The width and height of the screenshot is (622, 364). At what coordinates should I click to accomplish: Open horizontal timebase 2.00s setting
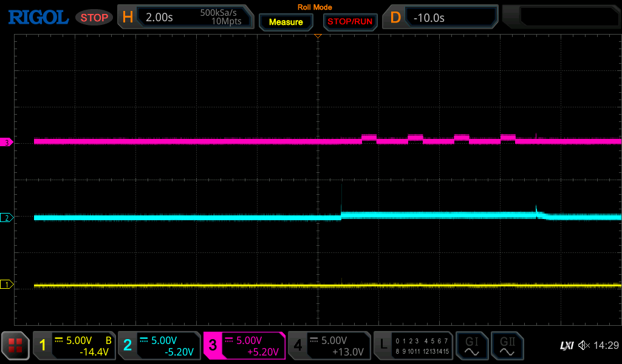160,18
